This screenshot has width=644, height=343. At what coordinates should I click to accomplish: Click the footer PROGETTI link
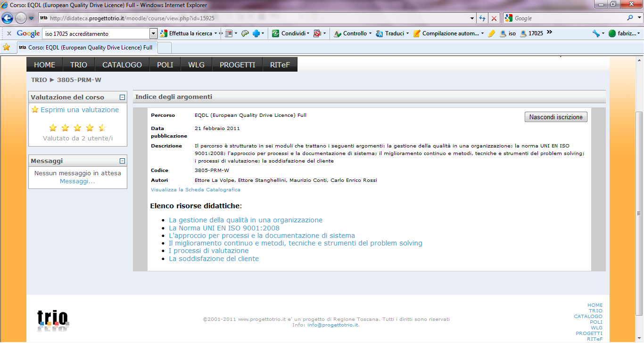click(589, 334)
